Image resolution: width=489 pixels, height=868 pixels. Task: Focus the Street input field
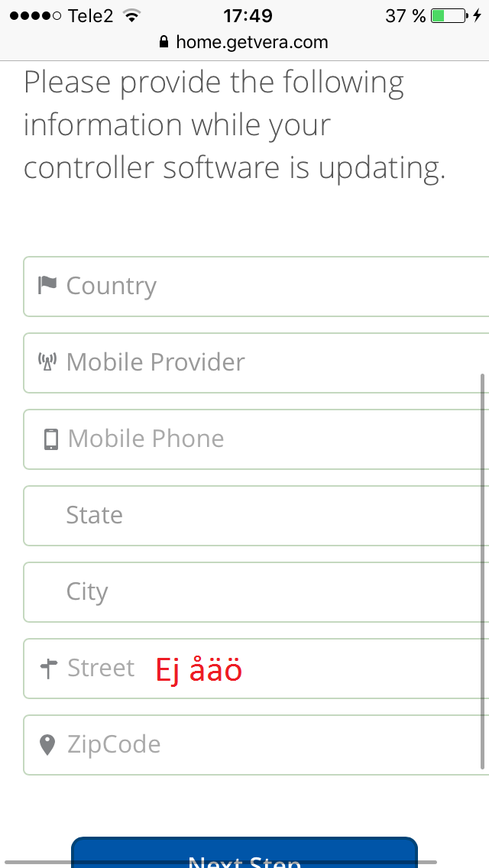(256, 668)
